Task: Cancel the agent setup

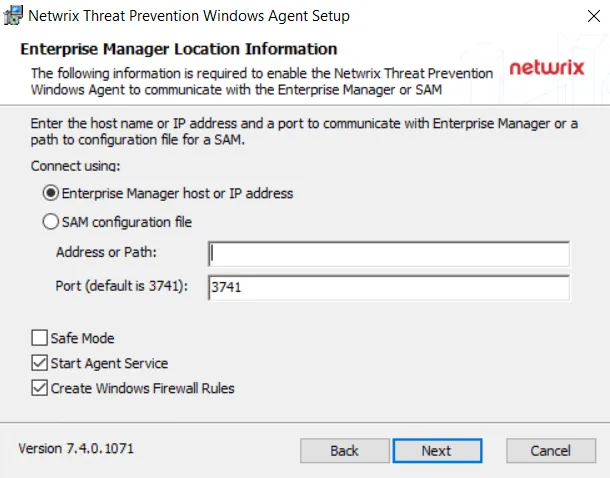Action: point(551,451)
